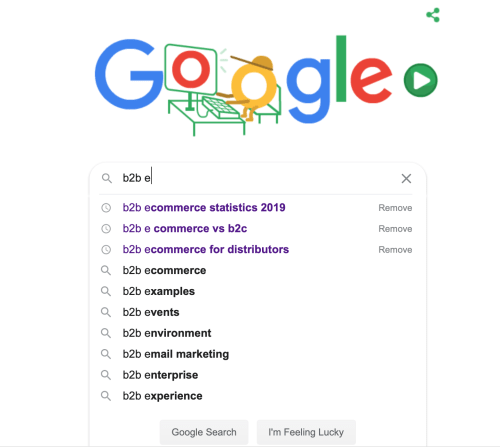Viewport: 500px width, 447px height.
Task: Click clock icon beside ecommerce statistics 2019
Action: [x=106, y=208]
